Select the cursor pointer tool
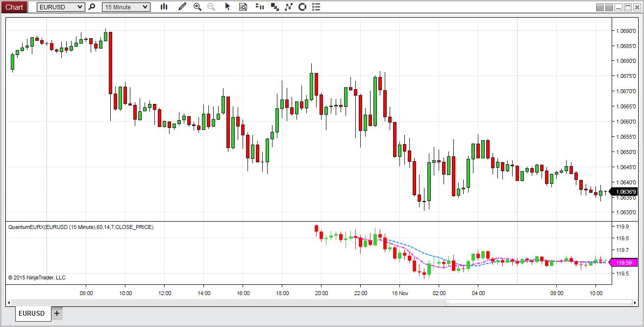The image size is (644, 327). tap(227, 7)
